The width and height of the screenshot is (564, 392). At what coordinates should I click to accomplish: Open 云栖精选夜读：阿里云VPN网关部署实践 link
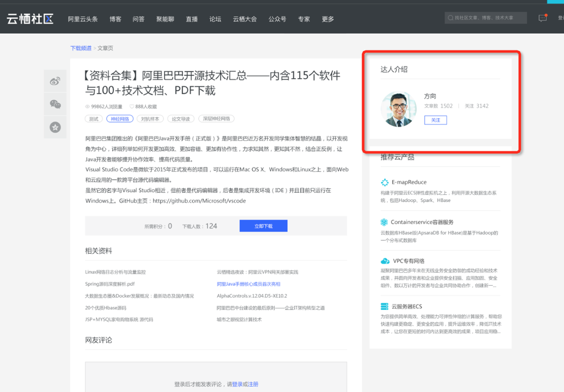pos(258,272)
